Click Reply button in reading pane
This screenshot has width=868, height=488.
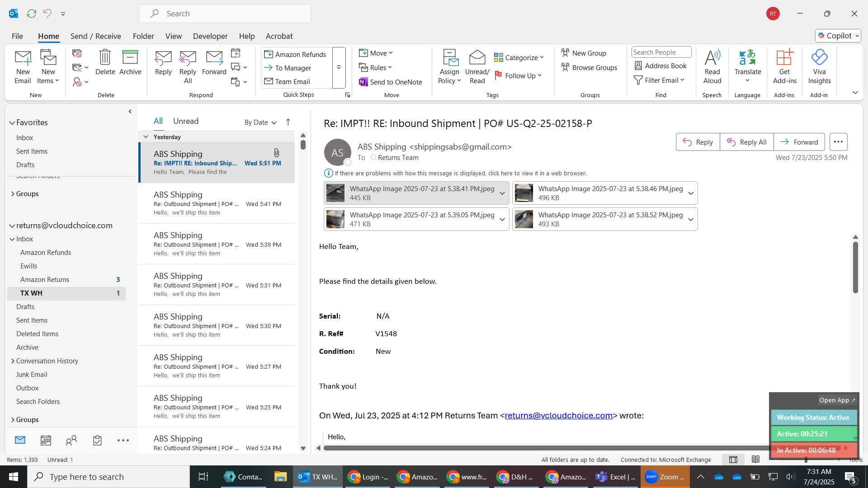coord(698,142)
